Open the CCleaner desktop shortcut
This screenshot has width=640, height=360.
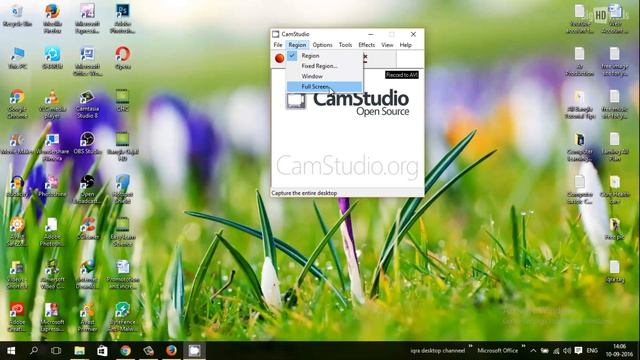click(x=87, y=229)
